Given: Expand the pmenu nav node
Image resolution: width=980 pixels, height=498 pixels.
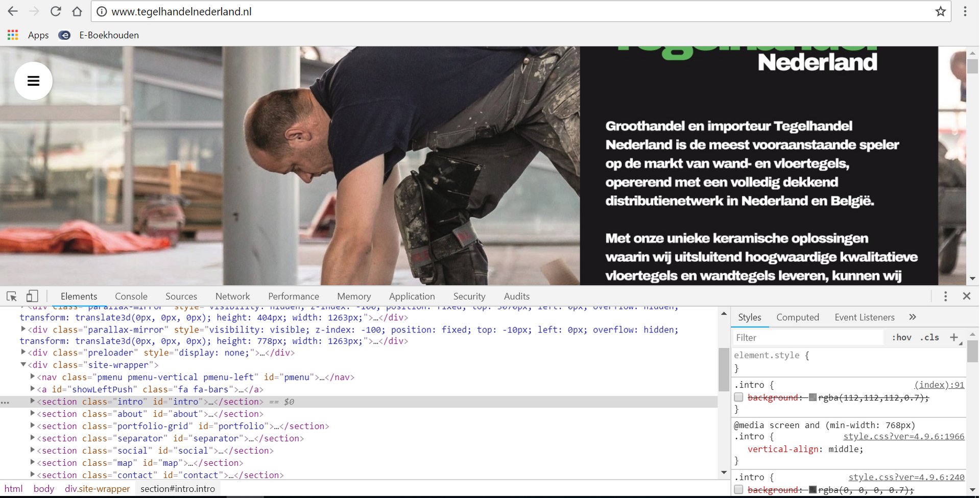Looking at the screenshot, I should click(x=33, y=377).
